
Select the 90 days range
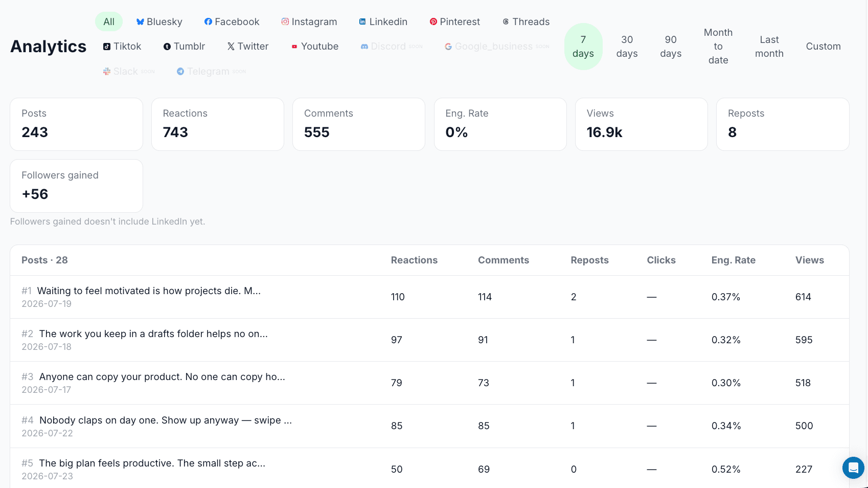pos(671,47)
